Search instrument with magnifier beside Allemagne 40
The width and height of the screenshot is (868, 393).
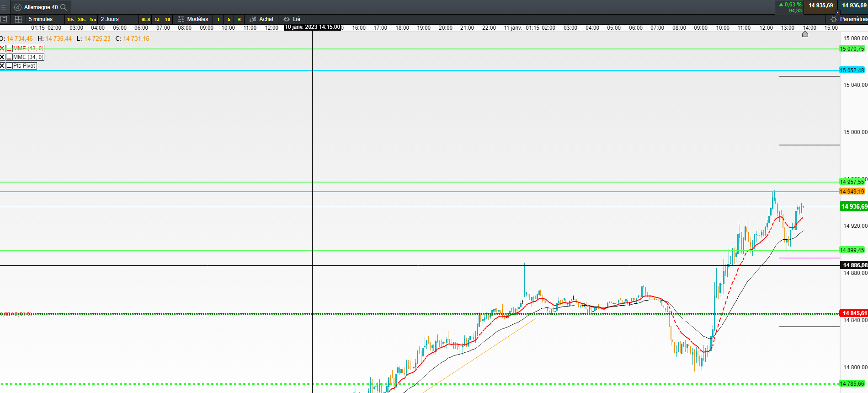[64, 7]
